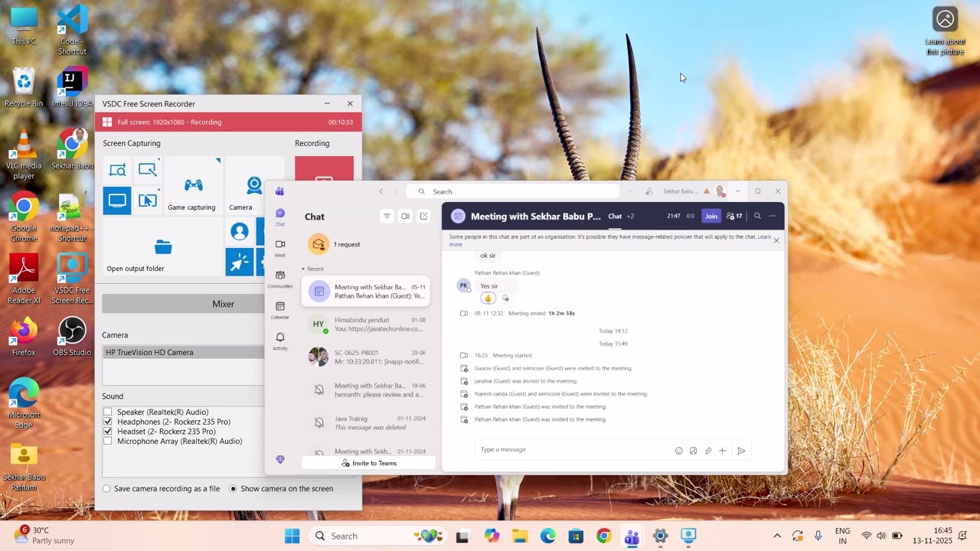
Task: Click the Teams premium diamond icon
Action: point(279,460)
